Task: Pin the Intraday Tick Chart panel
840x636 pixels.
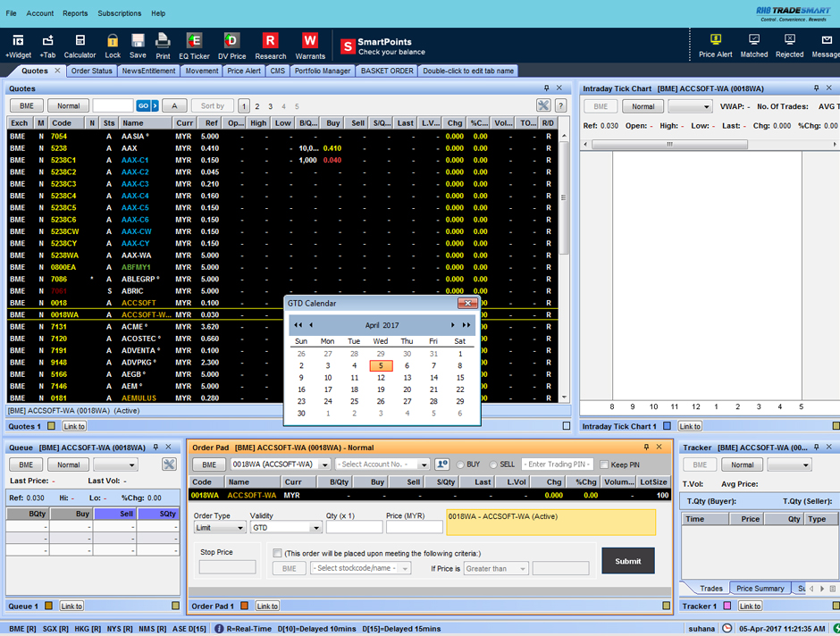Action: tap(816, 88)
